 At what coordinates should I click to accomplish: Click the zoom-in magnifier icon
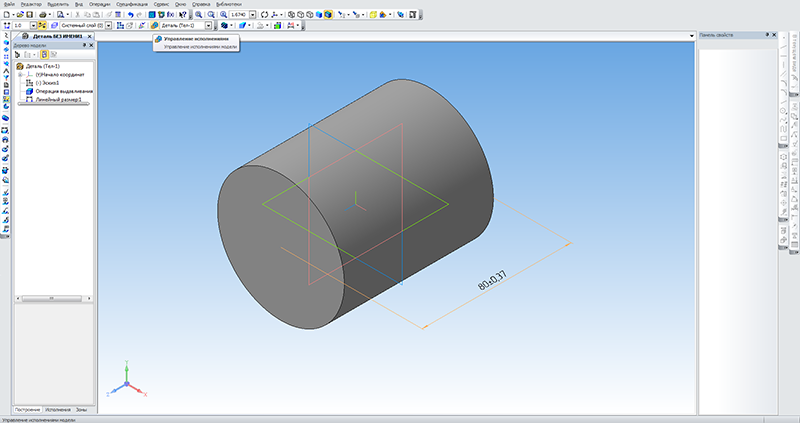(198, 15)
